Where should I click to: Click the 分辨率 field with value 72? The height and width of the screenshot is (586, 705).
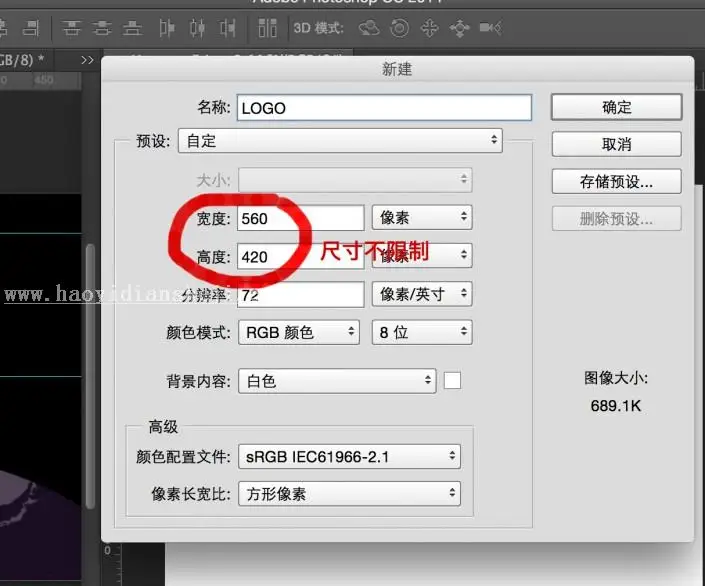tap(301, 295)
